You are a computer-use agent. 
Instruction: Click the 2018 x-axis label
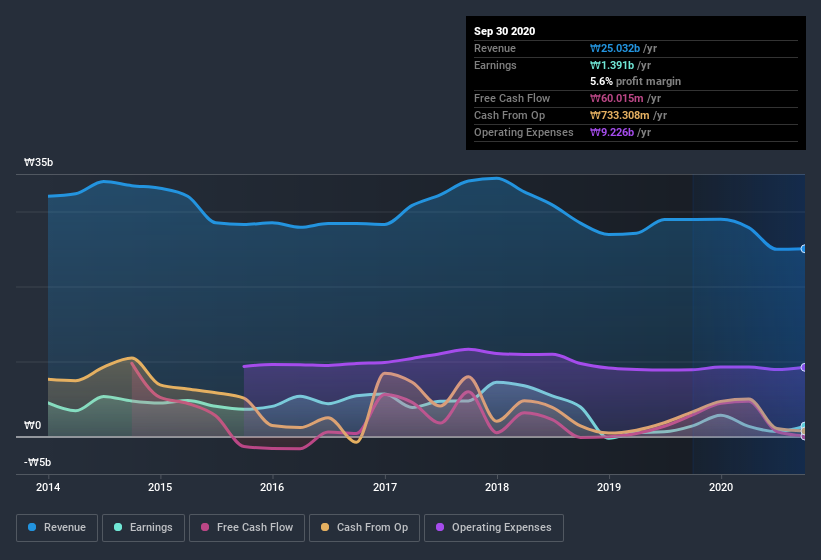pos(497,487)
